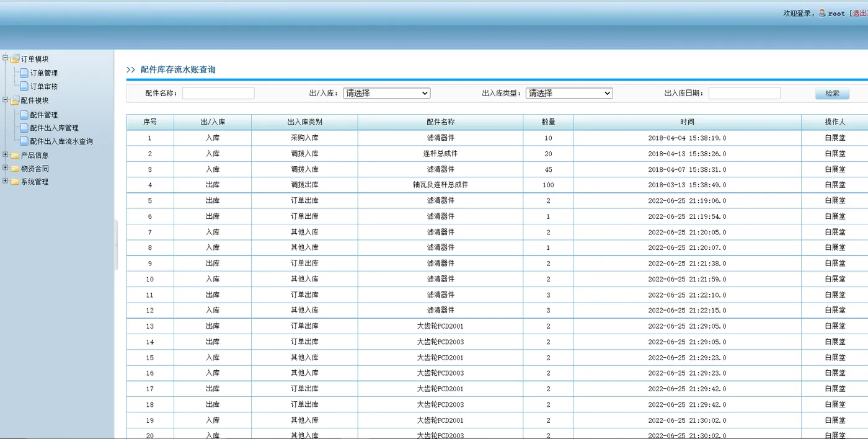Click the 操作人 column header

[835, 122]
